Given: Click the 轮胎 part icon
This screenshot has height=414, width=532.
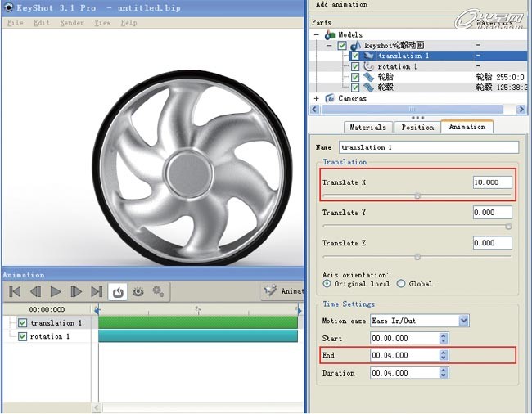Looking at the screenshot, I should point(368,77).
